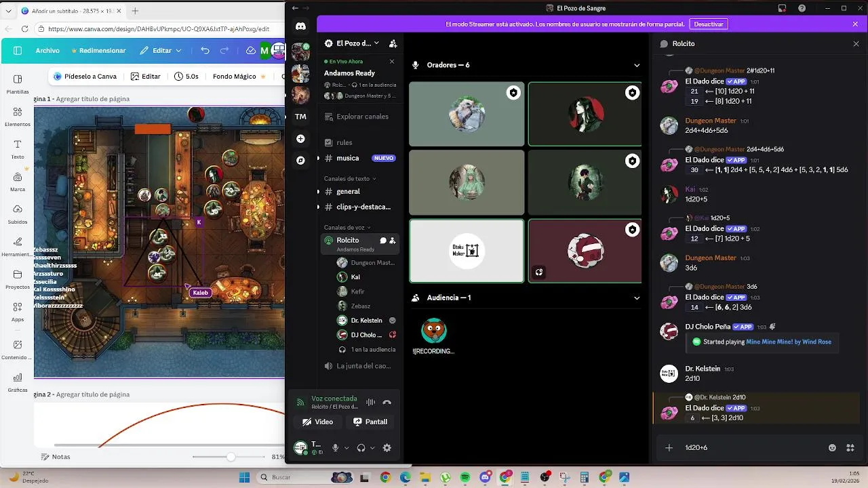Screen dimensions: 868x488
Task: Open Notas in Canva bottom bar
Action: pyautogui.click(x=56, y=457)
